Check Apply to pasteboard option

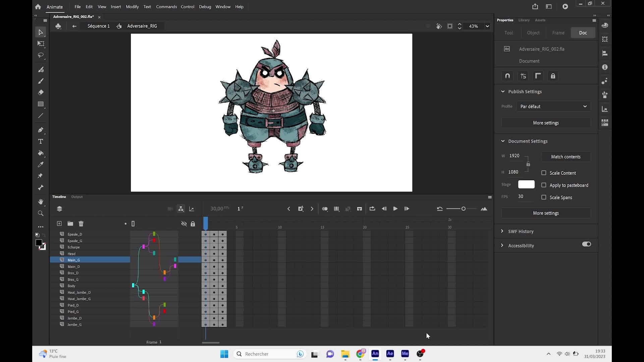543,185
